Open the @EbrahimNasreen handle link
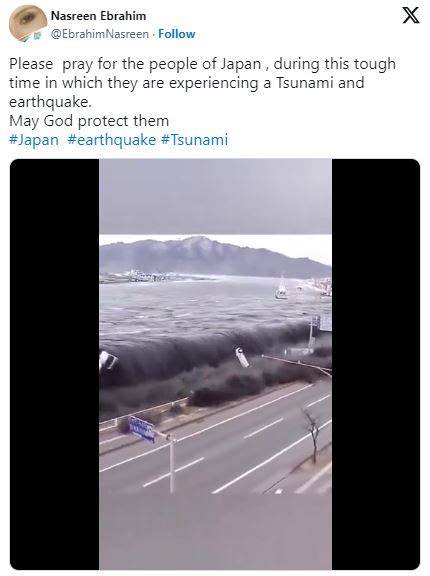Image resolution: width=430 pixels, height=576 pixels. [100, 34]
